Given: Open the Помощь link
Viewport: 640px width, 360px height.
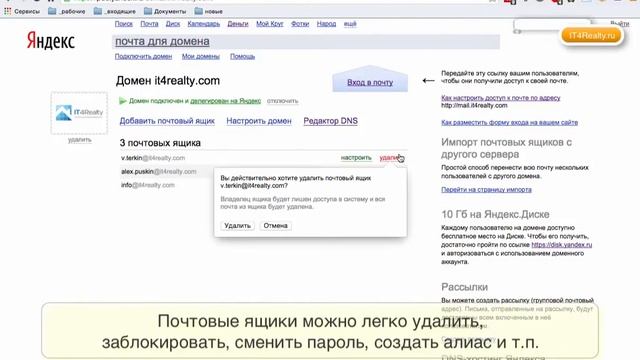Looking at the screenshot, I should (x=242, y=56).
